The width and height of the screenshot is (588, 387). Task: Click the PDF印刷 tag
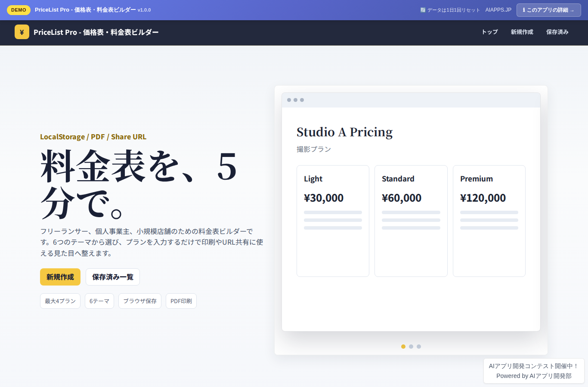click(181, 301)
